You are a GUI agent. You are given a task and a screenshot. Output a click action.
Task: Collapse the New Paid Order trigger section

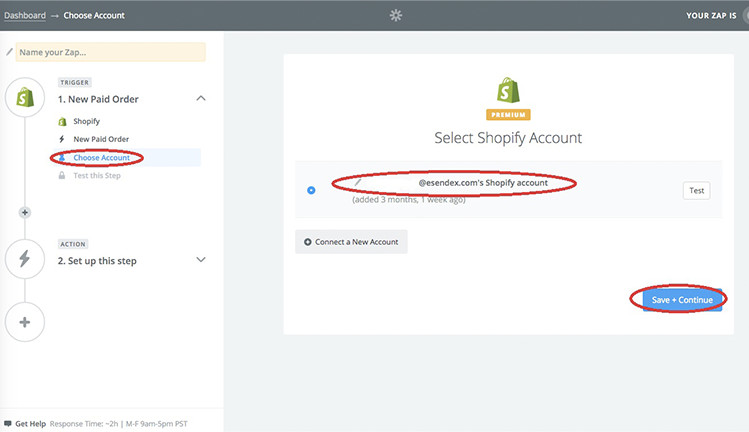click(x=201, y=98)
